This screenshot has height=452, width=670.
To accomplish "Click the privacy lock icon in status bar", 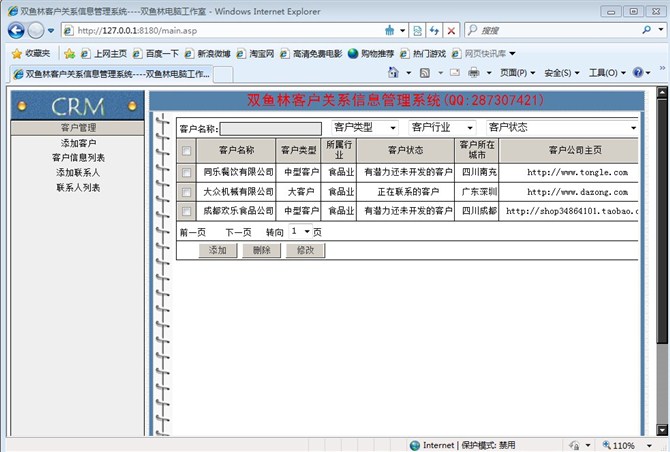I will [575, 446].
